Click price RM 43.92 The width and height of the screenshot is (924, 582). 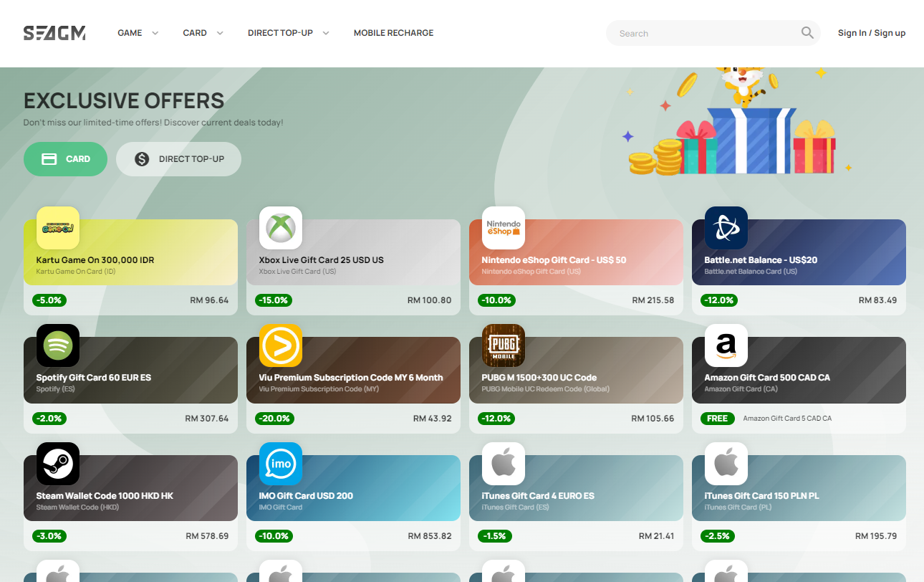433,419
